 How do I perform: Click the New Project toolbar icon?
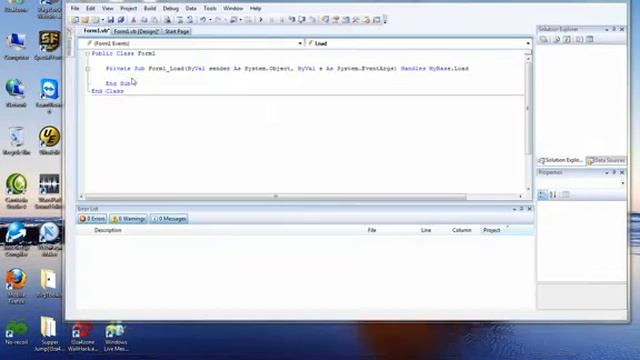pos(75,20)
